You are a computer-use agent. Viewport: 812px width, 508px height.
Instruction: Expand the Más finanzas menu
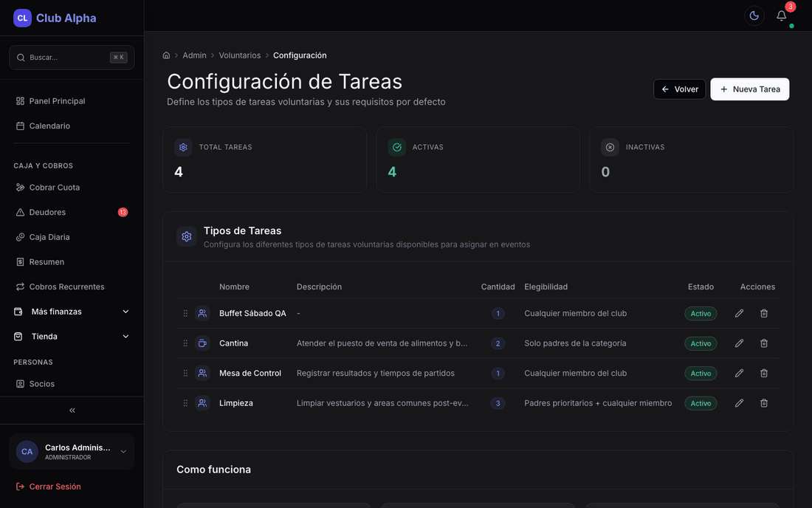tap(72, 312)
